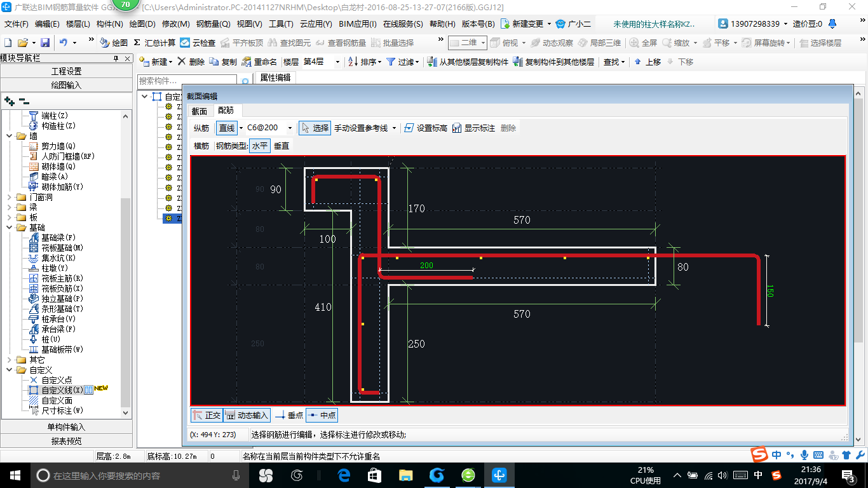Screen dimensions: 868x488
Task: Switch to 纵筋 rebar mode
Action: coord(201,128)
